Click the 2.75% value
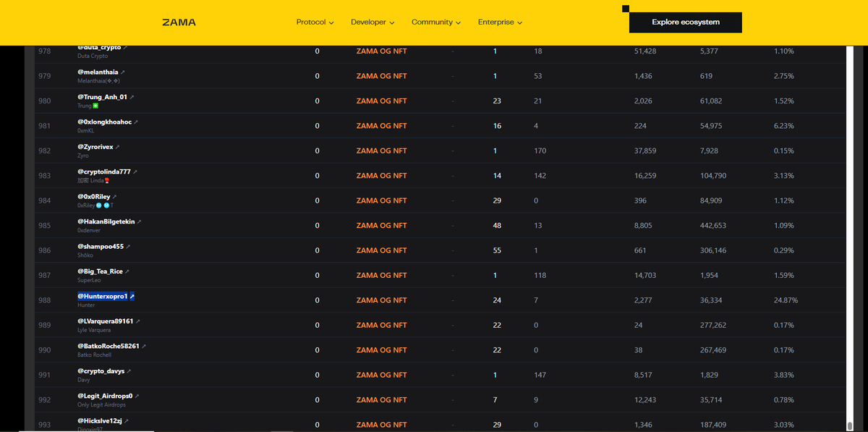The height and width of the screenshot is (432, 868). tap(783, 76)
